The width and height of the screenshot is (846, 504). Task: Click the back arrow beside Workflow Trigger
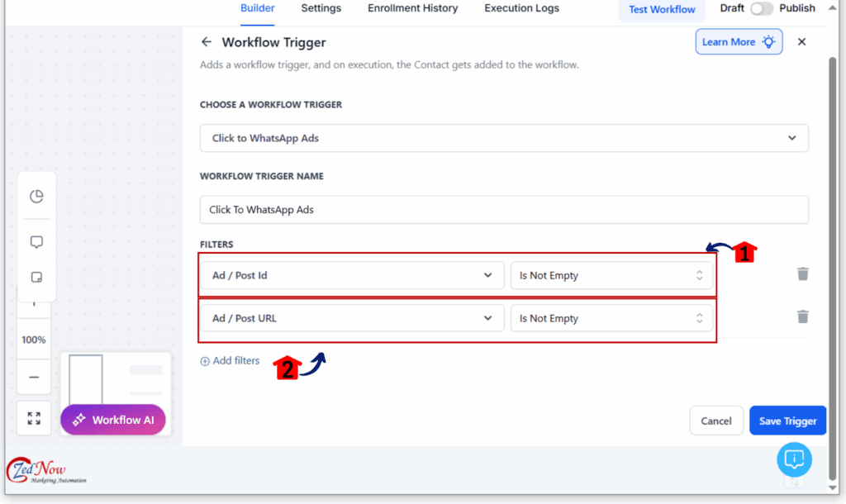point(206,42)
